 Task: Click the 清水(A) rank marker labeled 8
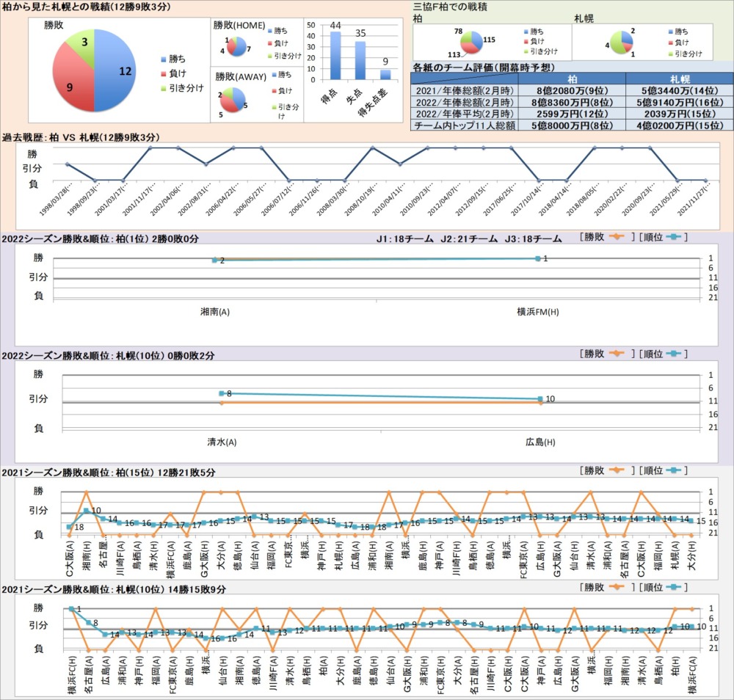[222, 394]
